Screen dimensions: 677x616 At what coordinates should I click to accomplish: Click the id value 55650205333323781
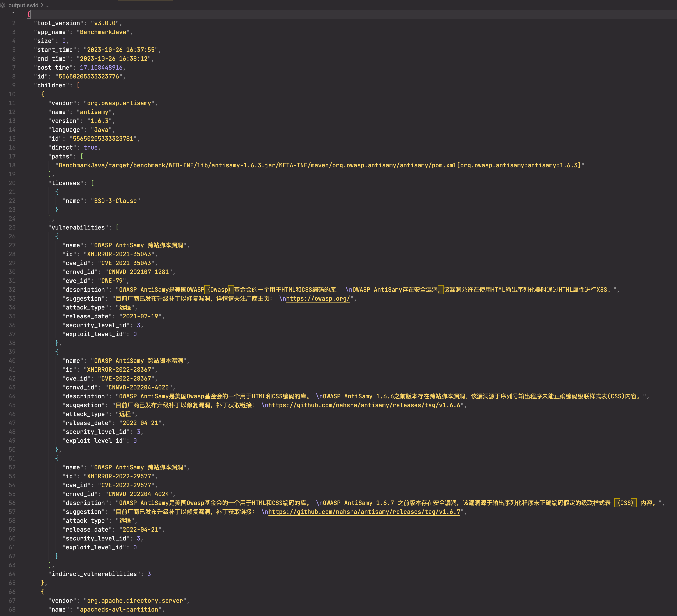(x=103, y=139)
